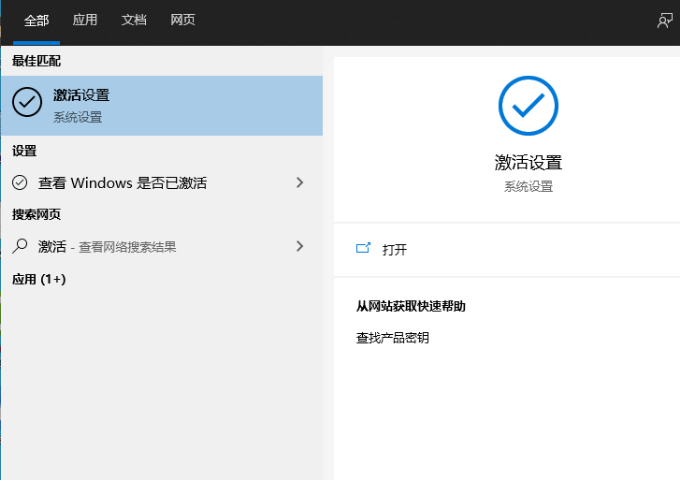Screen dimensions: 680x481
Task: Click the magnifier icon beside 激活 web search
Action: click(x=20, y=246)
